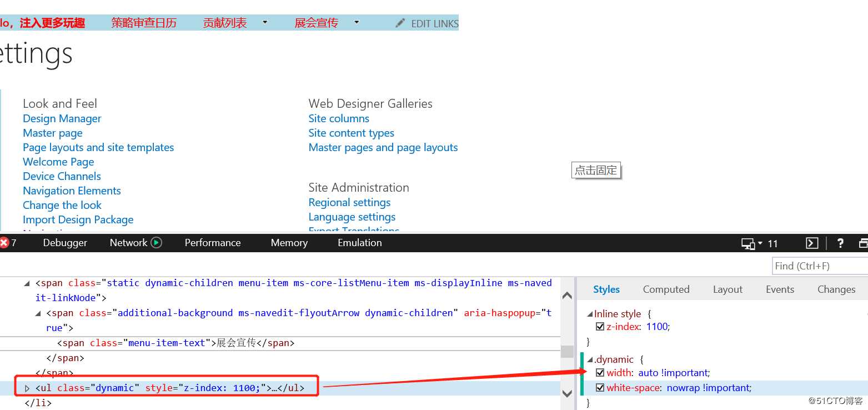Switch to the Performance tab
868x410 pixels.
213,243
